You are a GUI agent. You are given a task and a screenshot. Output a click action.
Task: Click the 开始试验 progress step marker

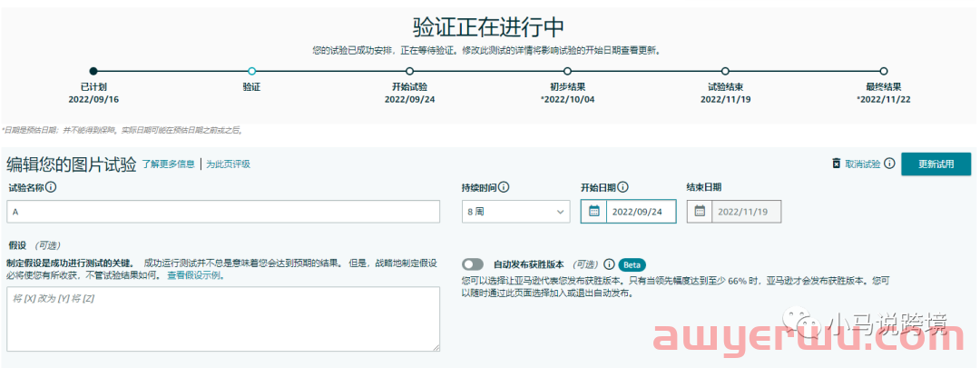[x=409, y=71]
